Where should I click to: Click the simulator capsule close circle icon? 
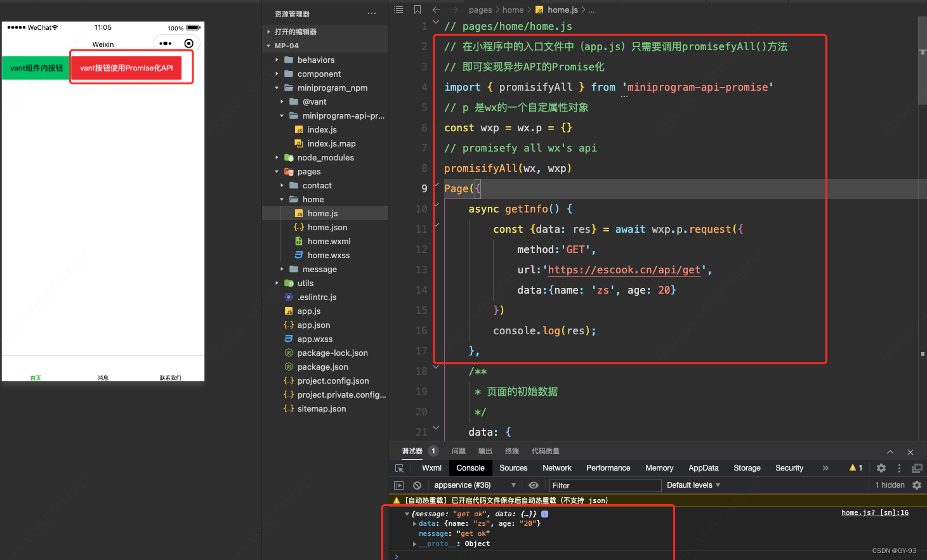click(x=188, y=43)
